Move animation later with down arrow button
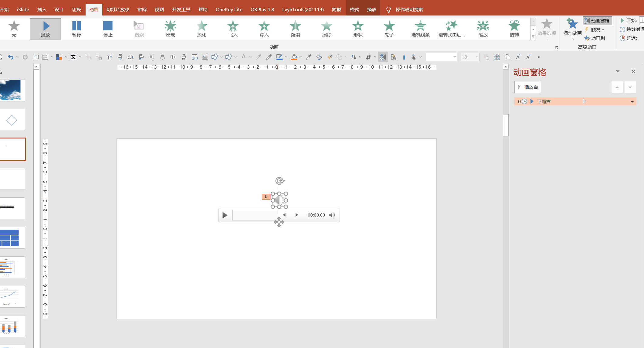Viewport: 644px width, 348px height. pos(630,87)
